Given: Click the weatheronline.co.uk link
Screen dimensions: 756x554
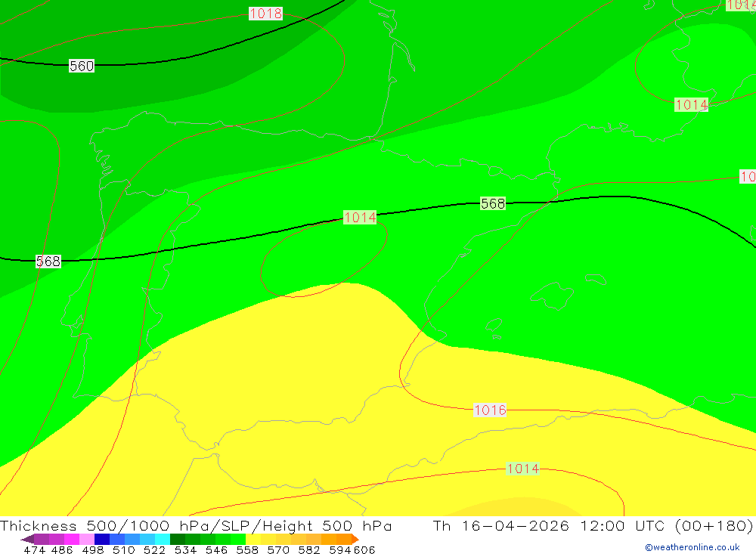Looking at the screenshot, I should [692, 547].
